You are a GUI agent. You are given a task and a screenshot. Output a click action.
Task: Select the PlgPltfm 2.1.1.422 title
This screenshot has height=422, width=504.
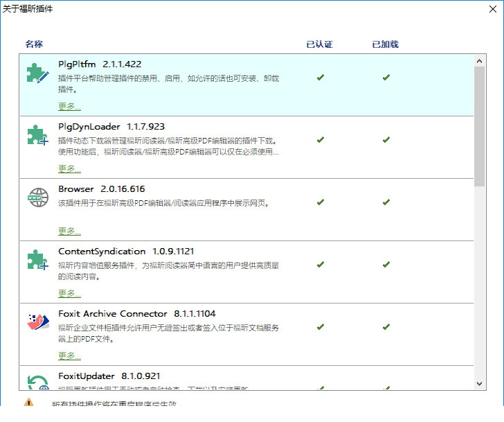tap(100, 64)
